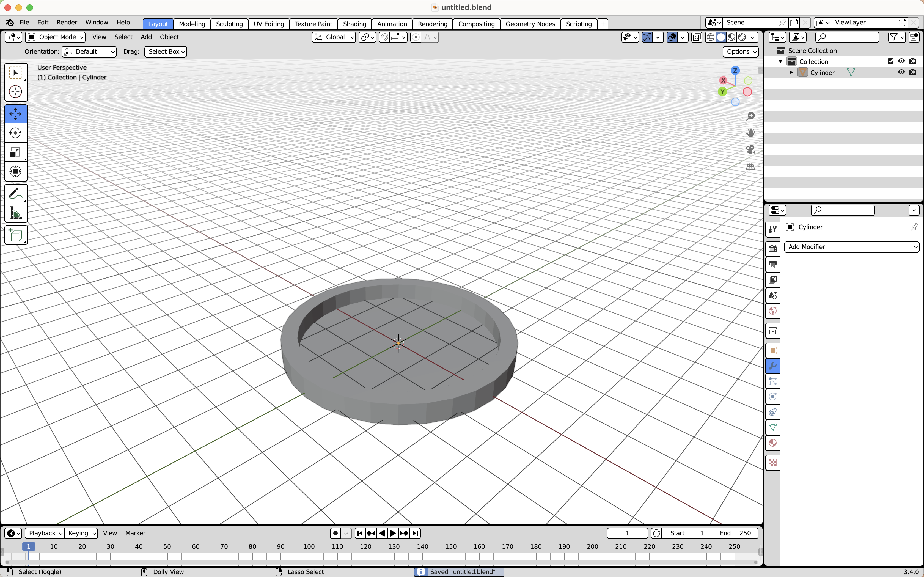
Task: Select the Annotate tool
Action: (x=16, y=194)
